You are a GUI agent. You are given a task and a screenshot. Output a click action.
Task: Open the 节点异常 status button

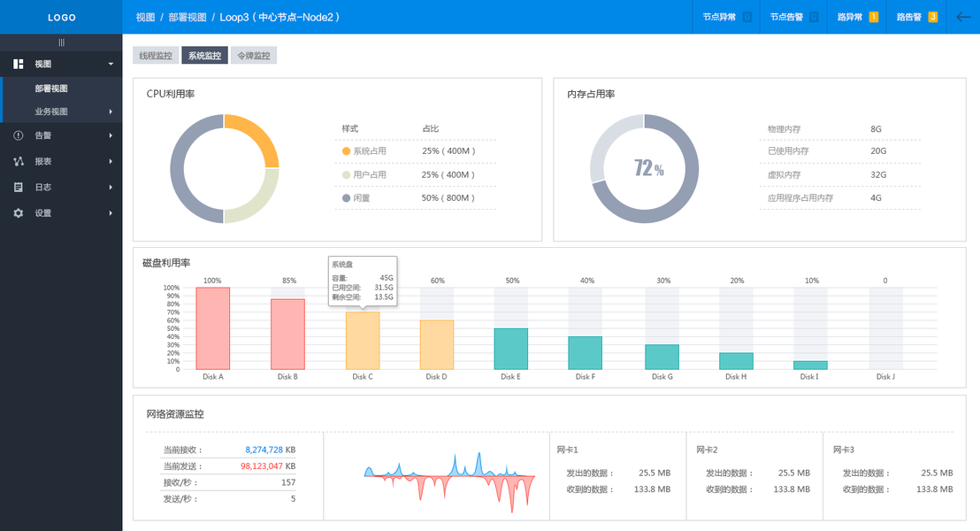[726, 17]
